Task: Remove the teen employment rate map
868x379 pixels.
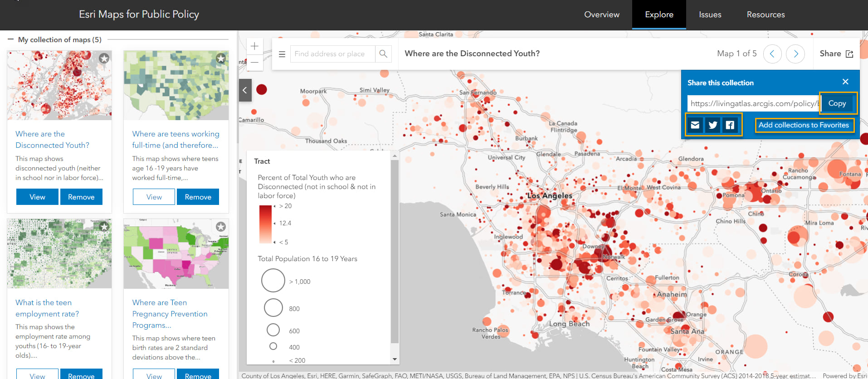Action: [x=81, y=374]
